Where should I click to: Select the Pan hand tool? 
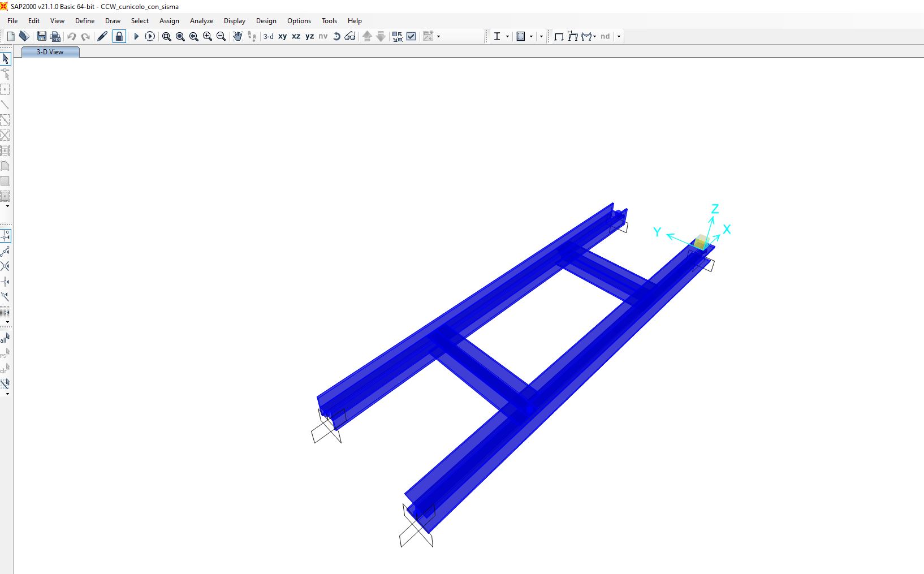(238, 36)
